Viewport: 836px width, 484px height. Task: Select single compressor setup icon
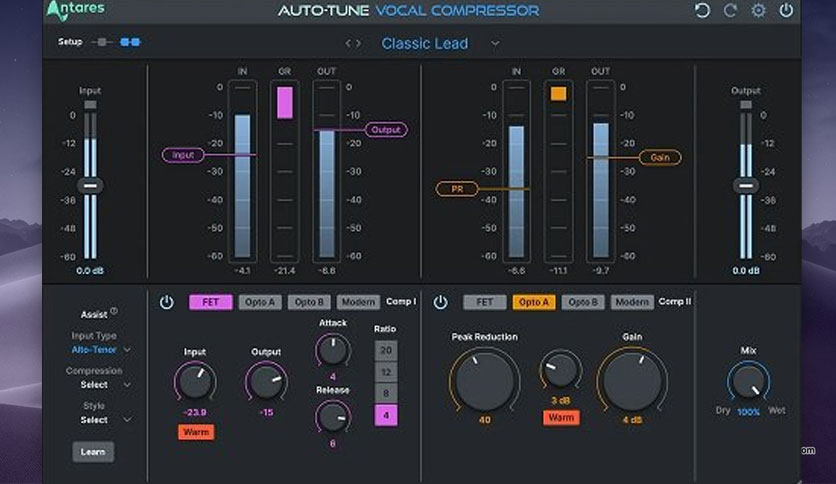pos(102,42)
